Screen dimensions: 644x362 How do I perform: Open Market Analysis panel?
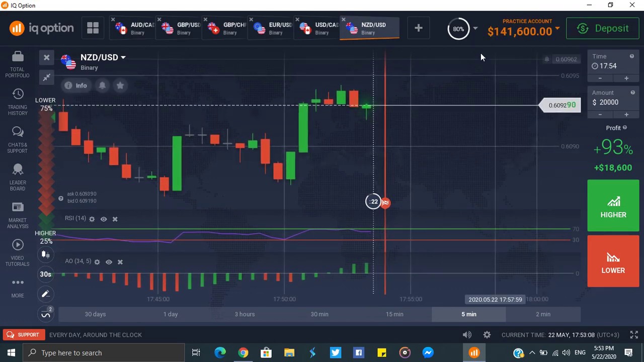18,215
